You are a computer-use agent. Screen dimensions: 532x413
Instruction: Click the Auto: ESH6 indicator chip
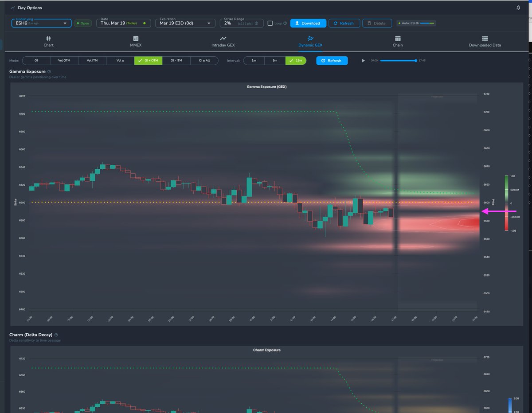tap(416, 23)
